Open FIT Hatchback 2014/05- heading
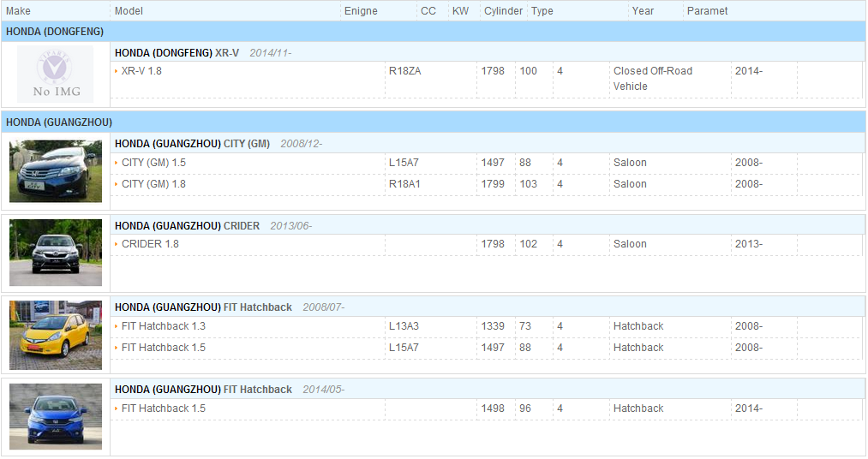This screenshot has width=868, height=459. tap(230, 390)
